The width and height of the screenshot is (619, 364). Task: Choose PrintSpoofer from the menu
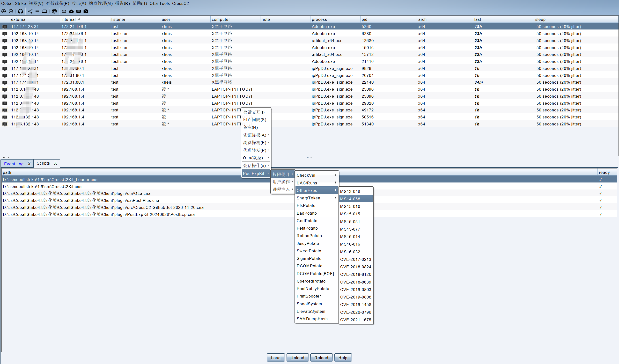click(317, 297)
